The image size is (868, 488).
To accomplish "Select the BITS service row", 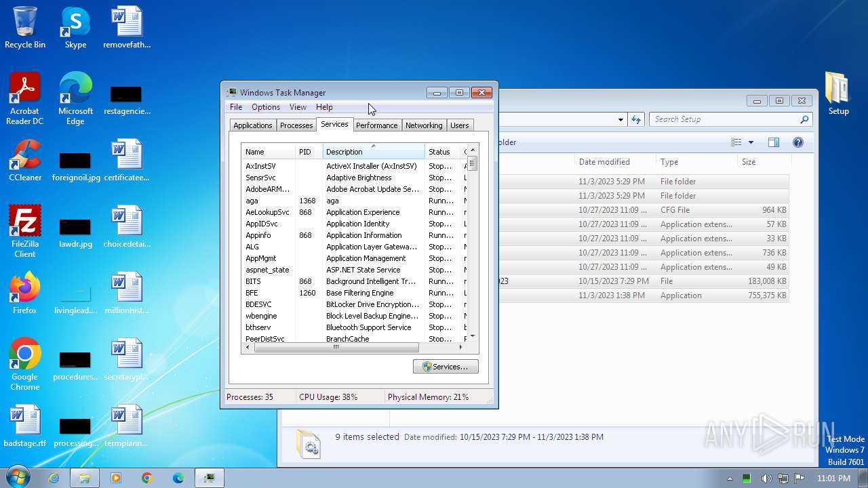I will (355, 281).
